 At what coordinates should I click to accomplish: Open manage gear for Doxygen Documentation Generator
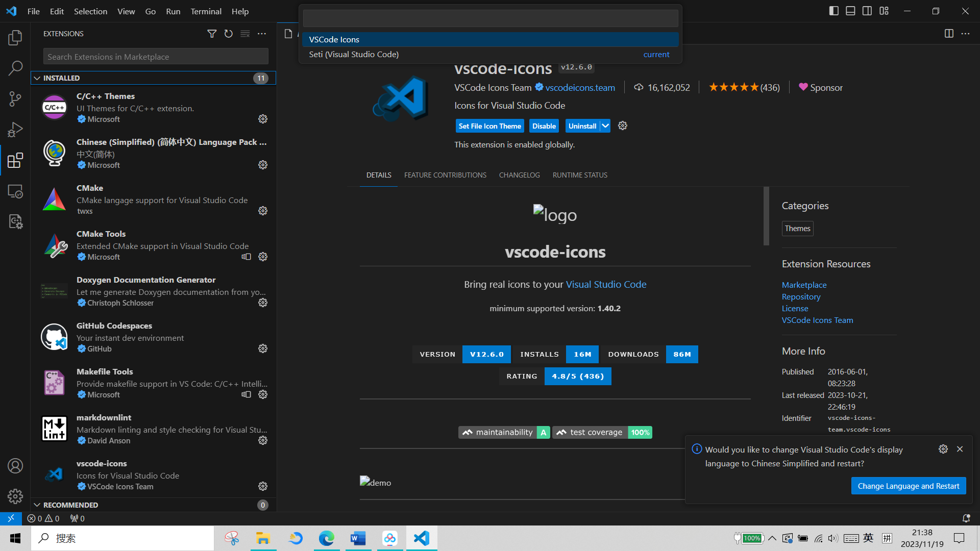click(263, 303)
